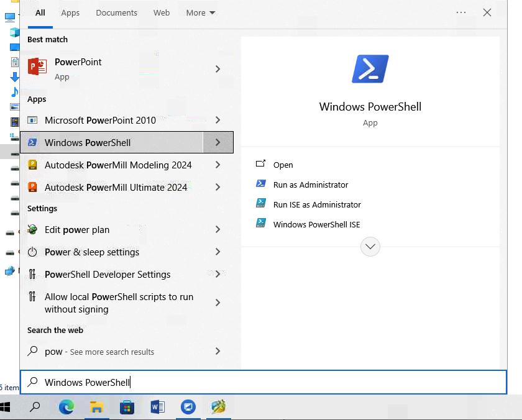The image size is (522, 420).
Task: Select the Windows PowerShell result text
Action: click(88, 143)
